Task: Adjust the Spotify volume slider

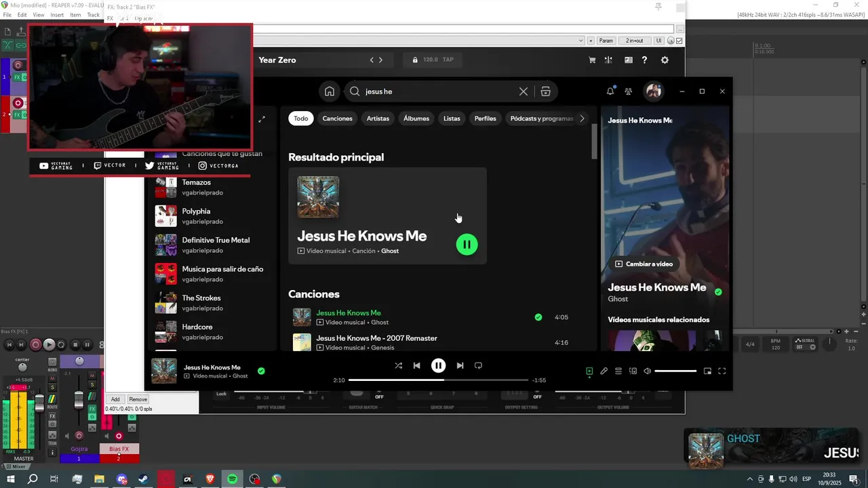Action: tap(675, 371)
